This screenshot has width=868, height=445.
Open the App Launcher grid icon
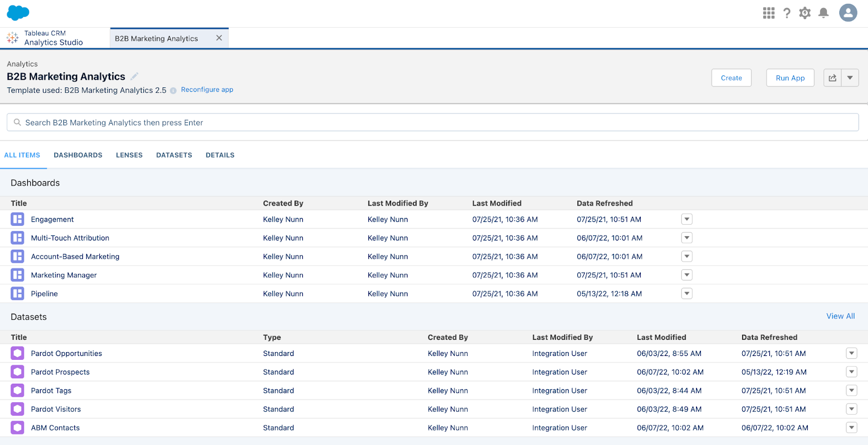(768, 13)
